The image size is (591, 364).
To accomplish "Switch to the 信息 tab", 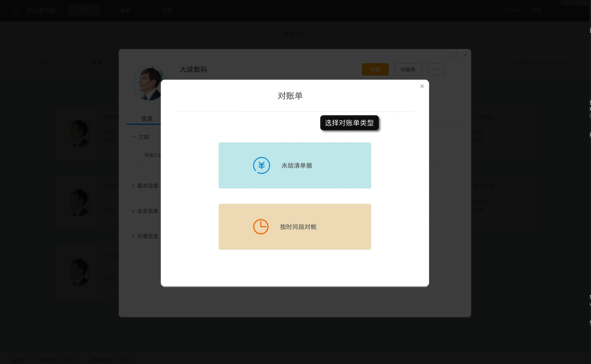I will (x=147, y=118).
